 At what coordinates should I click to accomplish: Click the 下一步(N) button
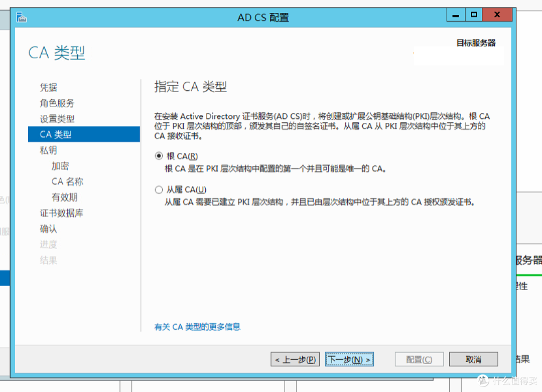click(x=349, y=359)
